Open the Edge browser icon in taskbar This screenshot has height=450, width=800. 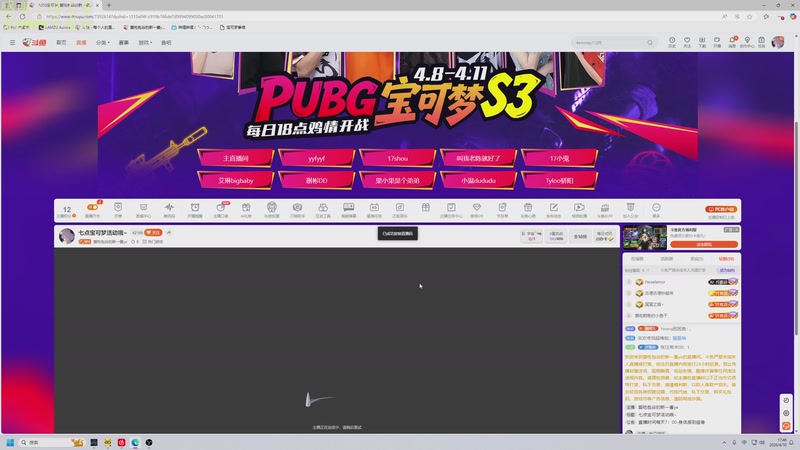(x=135, y=442)
